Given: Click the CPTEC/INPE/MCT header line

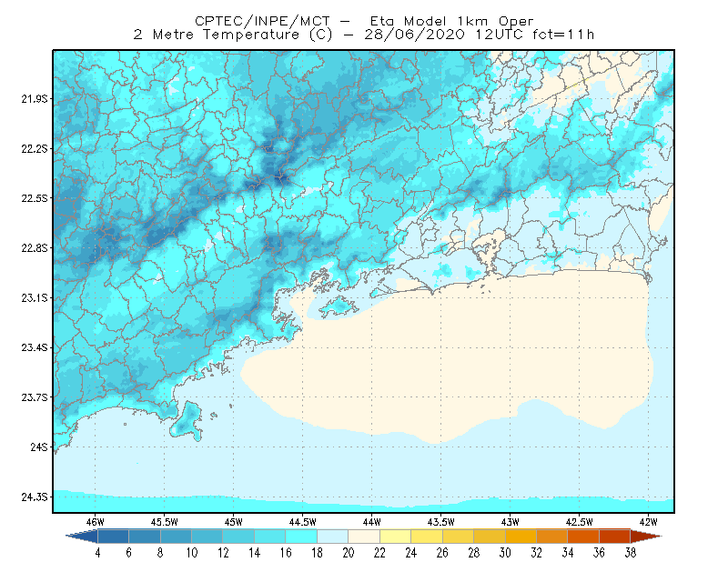Looking at the screenshot, I should click(364, 21).
